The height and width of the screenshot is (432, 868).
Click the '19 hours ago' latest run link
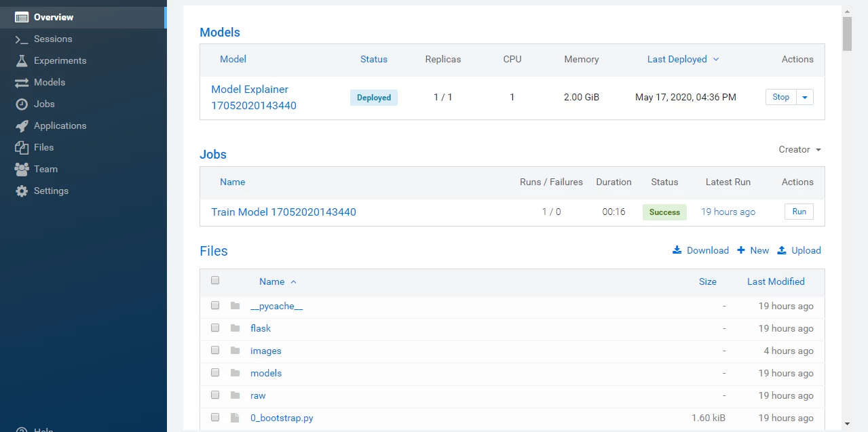point(728,212)
